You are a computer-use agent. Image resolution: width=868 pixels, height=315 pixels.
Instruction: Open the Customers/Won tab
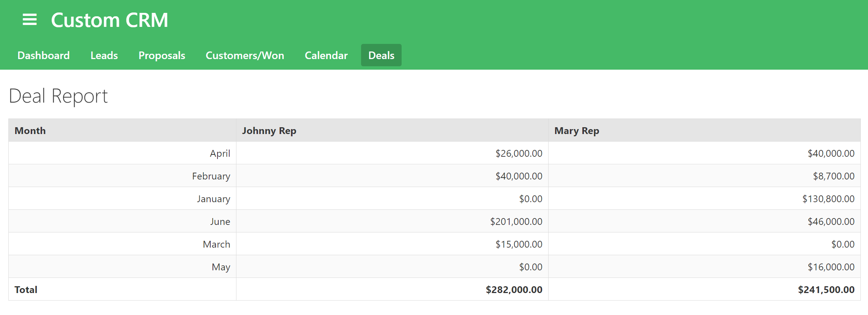point(245,55)
